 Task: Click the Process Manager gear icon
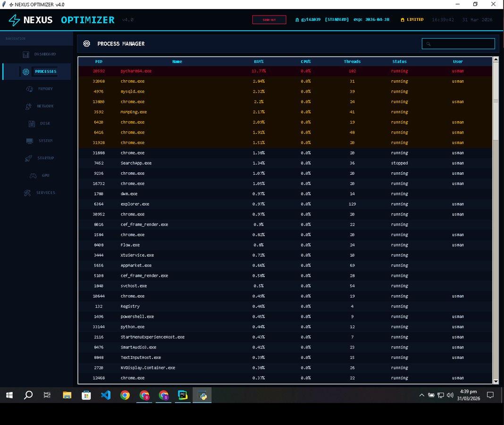click(x=87, y=44)
